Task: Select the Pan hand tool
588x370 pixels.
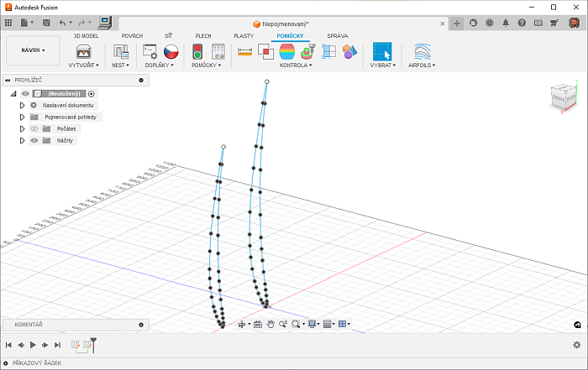Action: (271, 324)
